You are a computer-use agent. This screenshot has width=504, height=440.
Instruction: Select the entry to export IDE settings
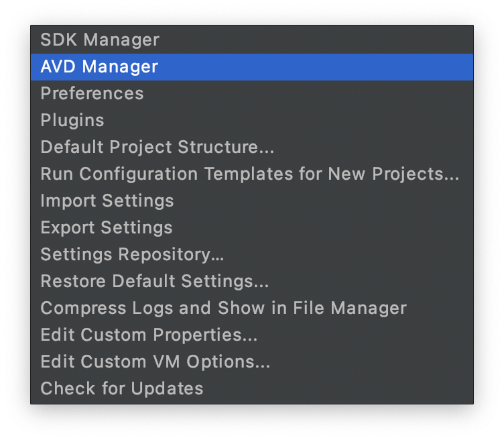coord(252,228)
